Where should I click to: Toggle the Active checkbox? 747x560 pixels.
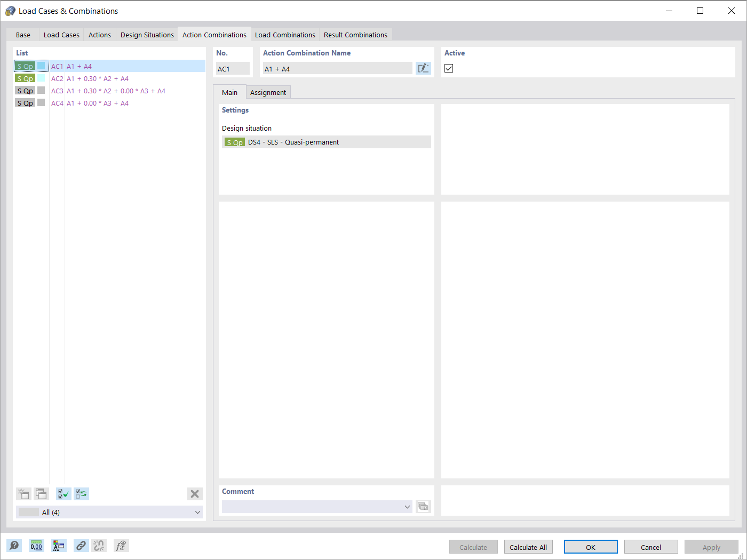pos(449,68)
